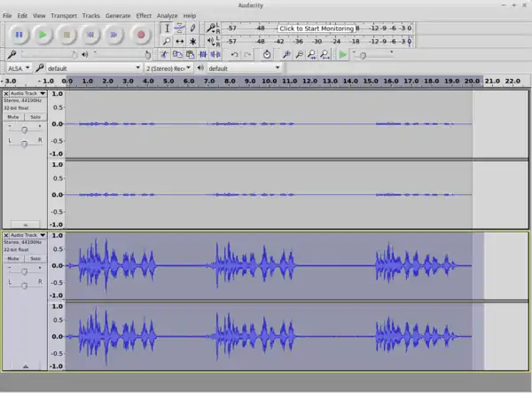
Task: Click the Zoom In magnifier button
Action: tap(288, 55)
